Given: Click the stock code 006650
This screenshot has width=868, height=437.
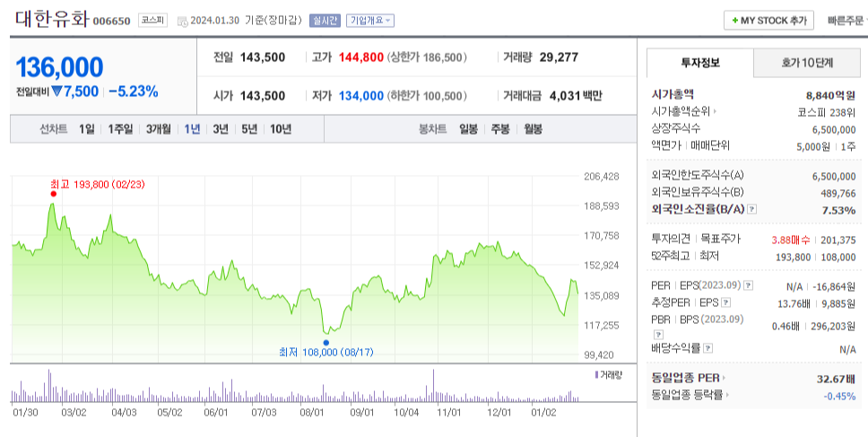Looking at the screenshot, I should [x=111, y=21].
